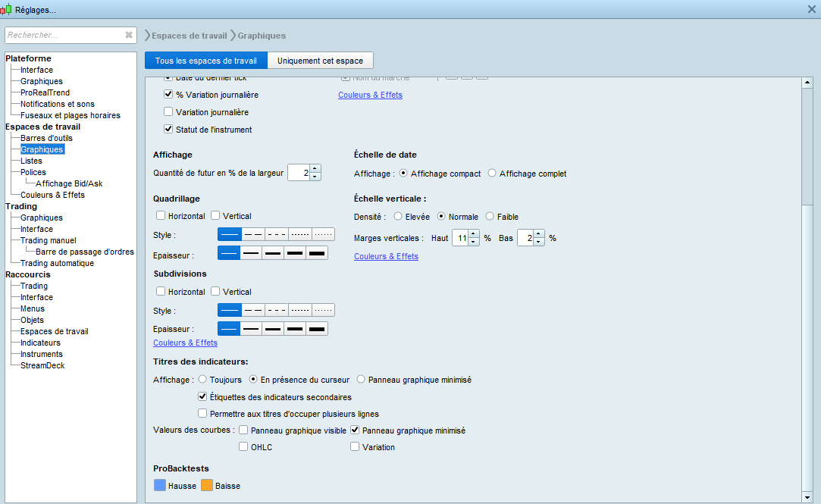Toggle % Variation journalière checkbox
821x504 pixels.
pos(168,94)
